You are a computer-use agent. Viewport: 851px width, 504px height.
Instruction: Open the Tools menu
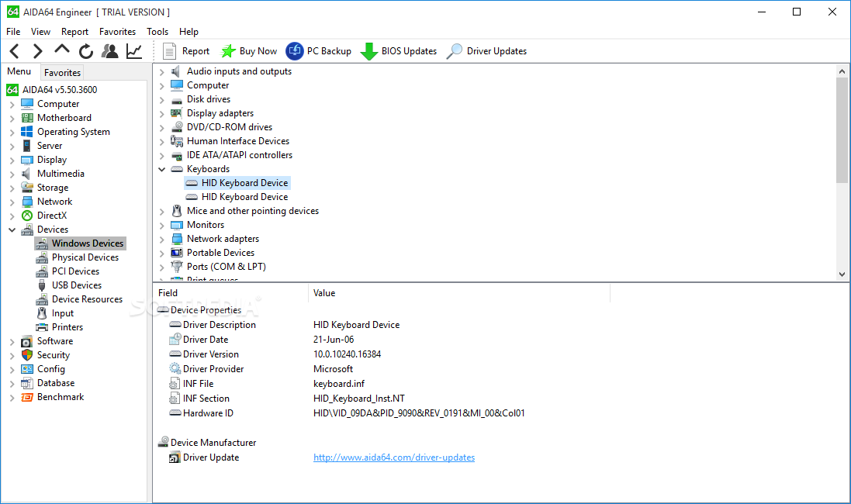pyautogui.click(x=157, y=32)
